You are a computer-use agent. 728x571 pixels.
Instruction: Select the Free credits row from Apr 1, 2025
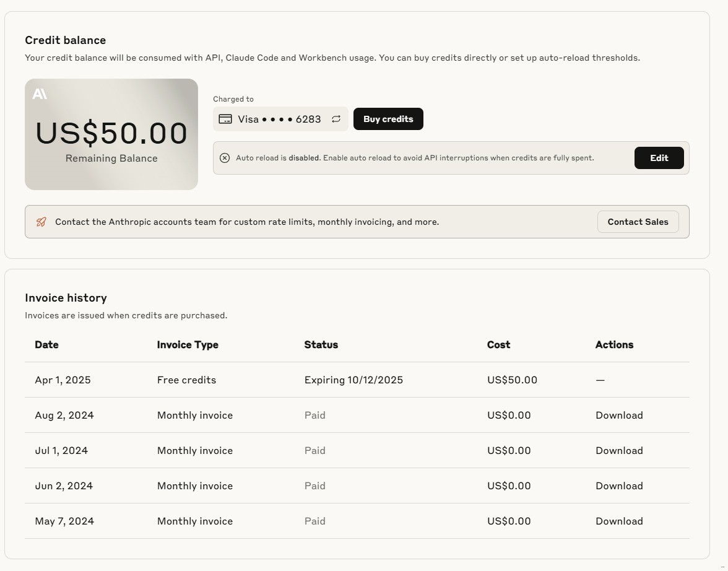point(186,380)
